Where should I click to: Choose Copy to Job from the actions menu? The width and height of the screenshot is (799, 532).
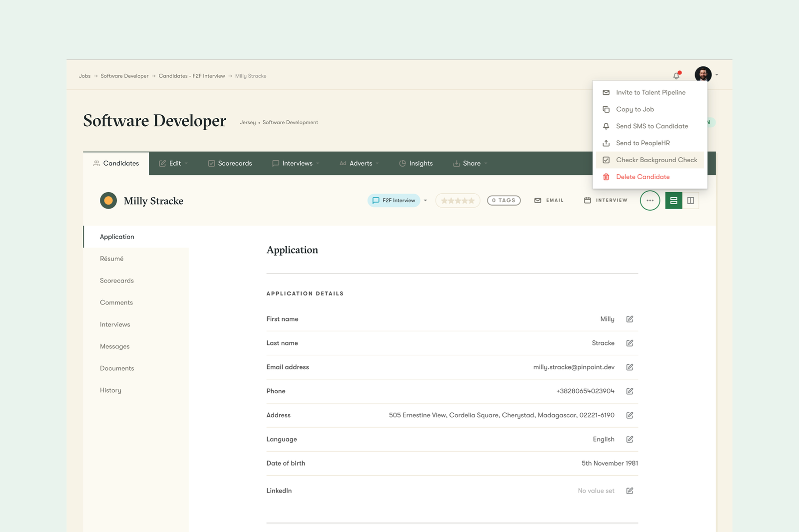635,109
